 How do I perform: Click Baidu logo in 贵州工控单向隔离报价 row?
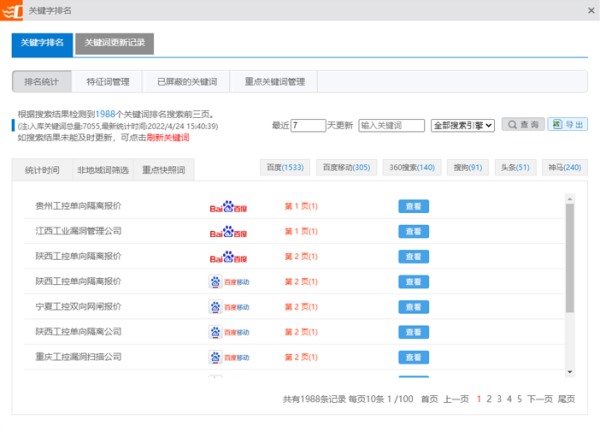228,207
